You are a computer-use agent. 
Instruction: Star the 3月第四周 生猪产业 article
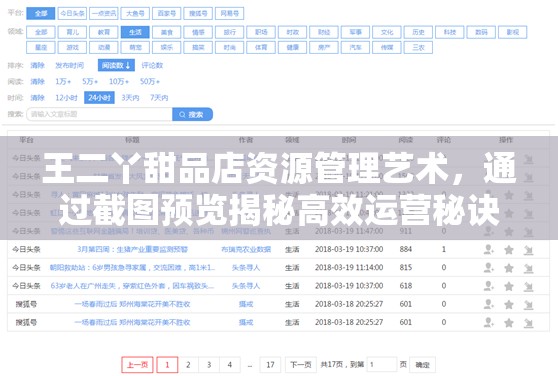tap(509, 250)
